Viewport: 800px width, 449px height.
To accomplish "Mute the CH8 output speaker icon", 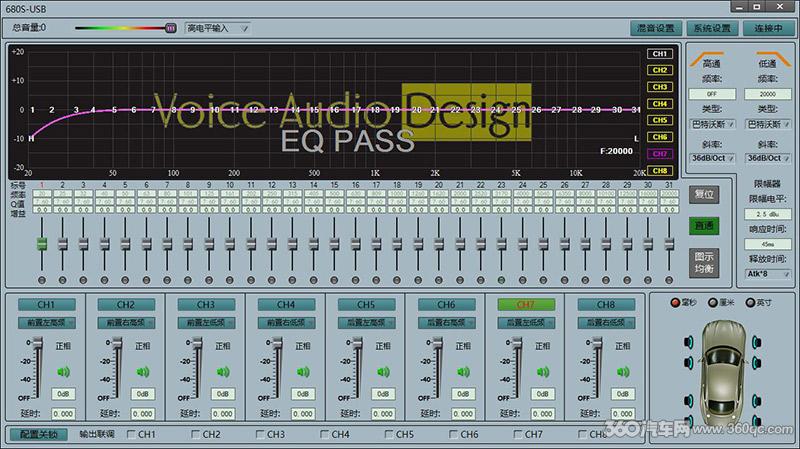I will (x=623, y=371).
